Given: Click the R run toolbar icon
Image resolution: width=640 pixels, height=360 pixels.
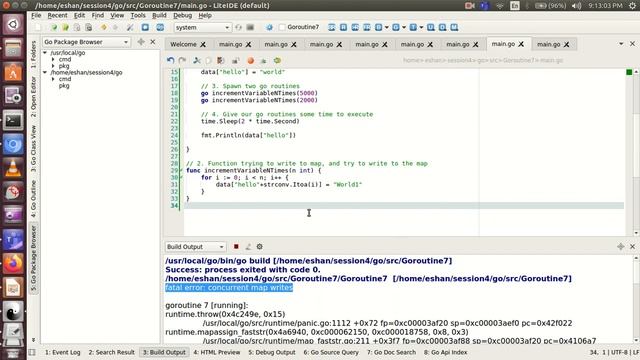Looking at the screenshot, I should click(343, 27).
